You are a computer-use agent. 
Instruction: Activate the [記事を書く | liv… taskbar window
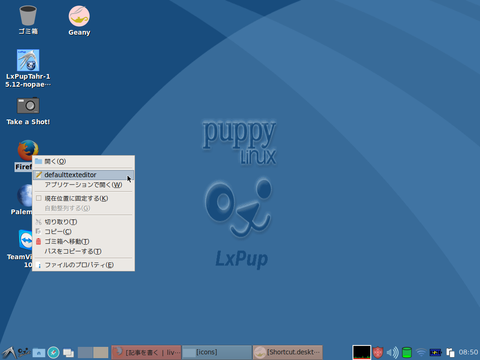tap(146, 352)
